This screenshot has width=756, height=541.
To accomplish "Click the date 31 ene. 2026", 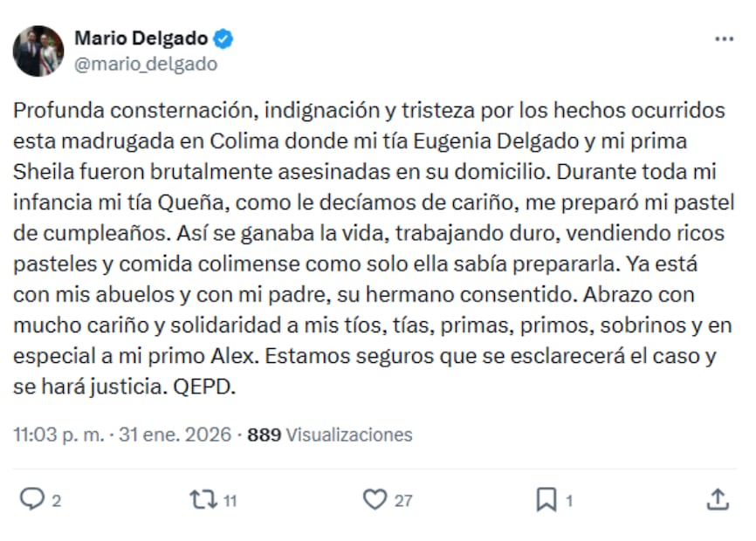I will point(172,434).
